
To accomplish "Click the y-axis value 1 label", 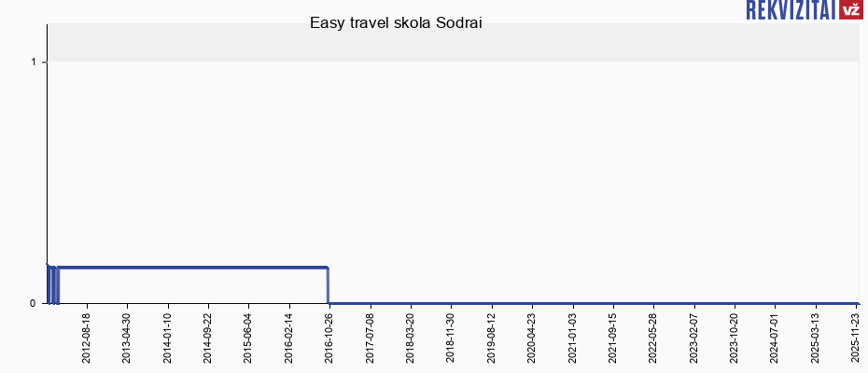I will [x=33, y=62].
